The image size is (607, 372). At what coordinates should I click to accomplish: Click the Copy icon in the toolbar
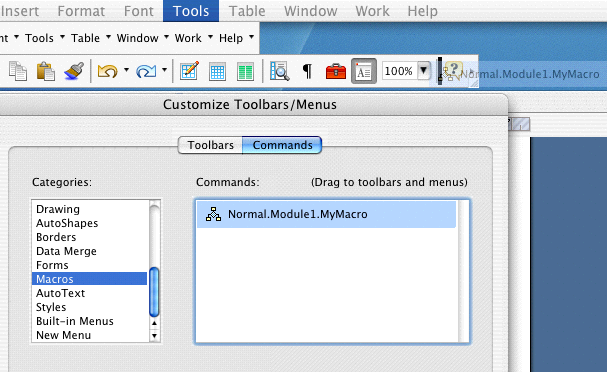pyautogui.click(x=17, y=71)
